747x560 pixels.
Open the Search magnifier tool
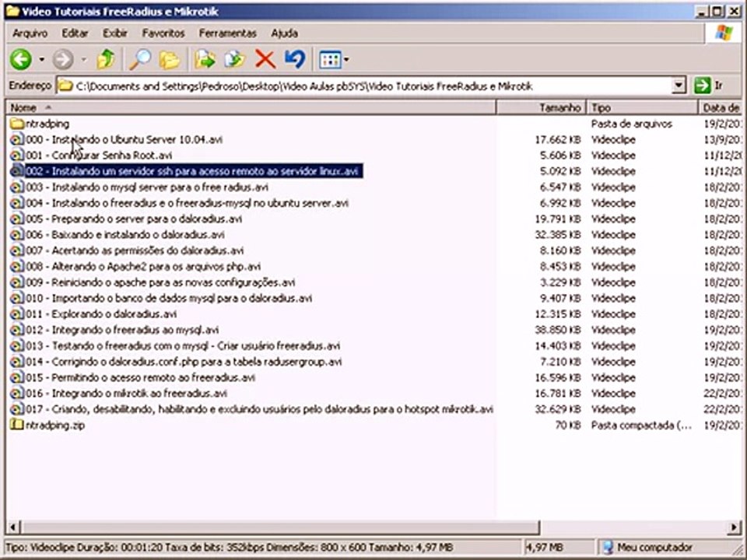(140, 59)
